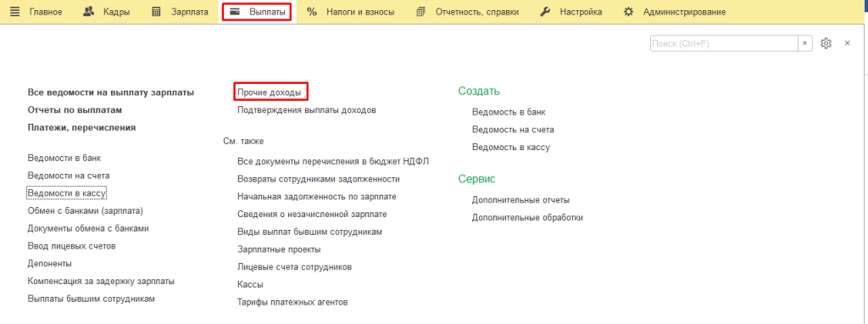The image size is (868, 324).
Task: Open the hamburger menu icon beside Главное
Action: coord(14,12)
